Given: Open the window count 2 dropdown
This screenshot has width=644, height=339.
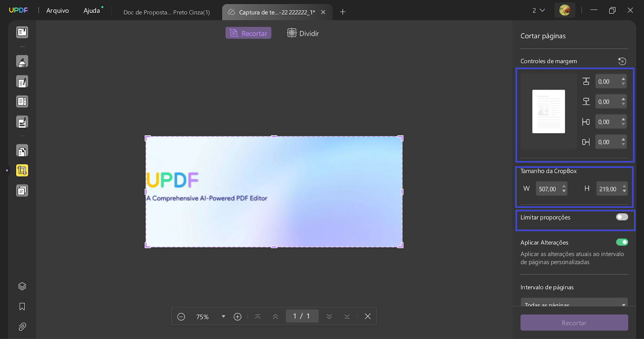Looking at the screenshot, I should [x=539, y=10].
